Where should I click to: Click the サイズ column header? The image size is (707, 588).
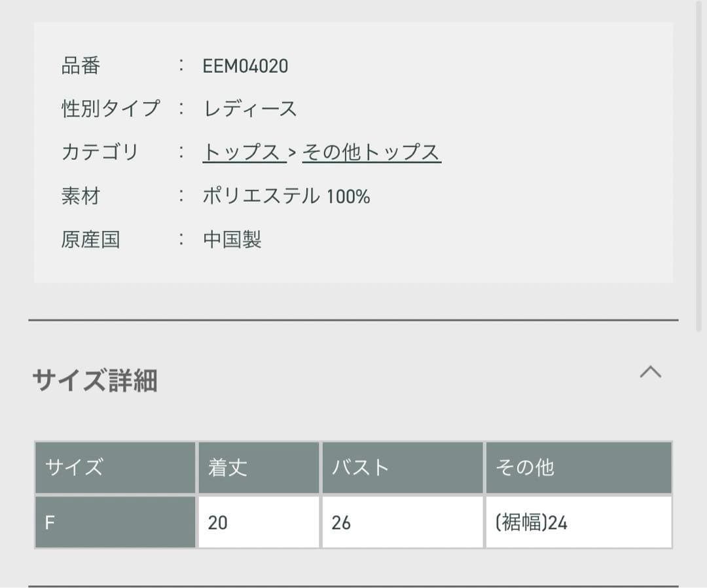point(115,468)
